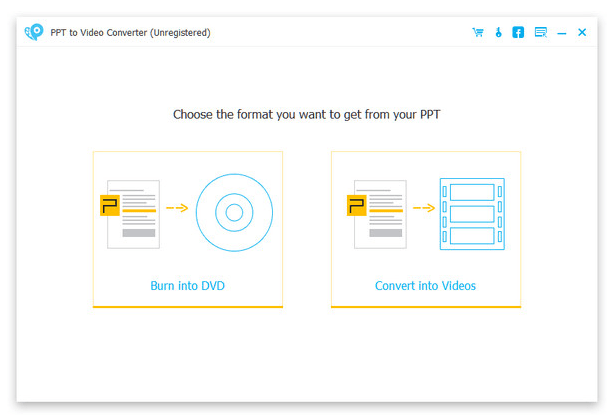Open the Facebook page icon
Viewport: 615px width, 418px height.
(519, 32)
